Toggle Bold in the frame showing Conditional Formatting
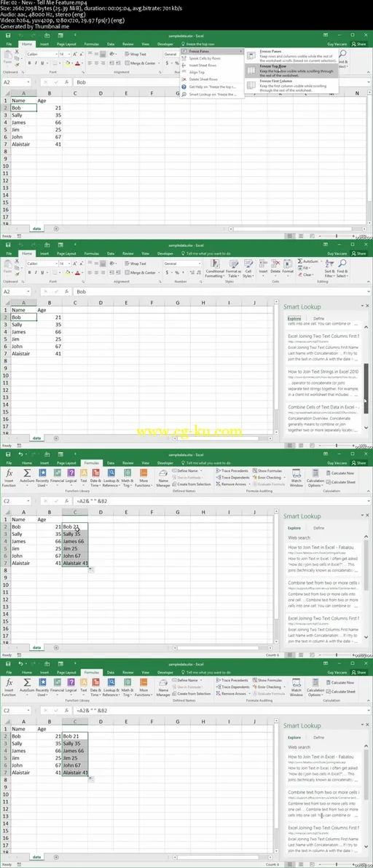 coord(29,272)
